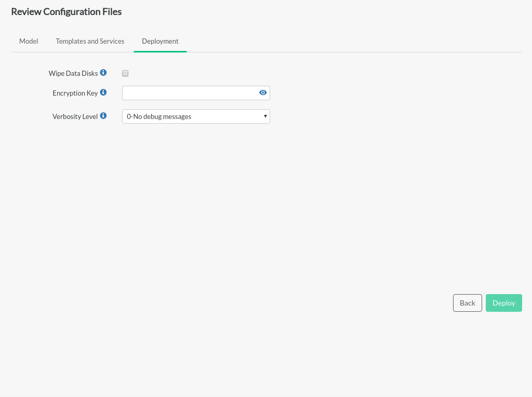Open the Verbosity Level dropdown
532x397 pixels.
(196, 116)
